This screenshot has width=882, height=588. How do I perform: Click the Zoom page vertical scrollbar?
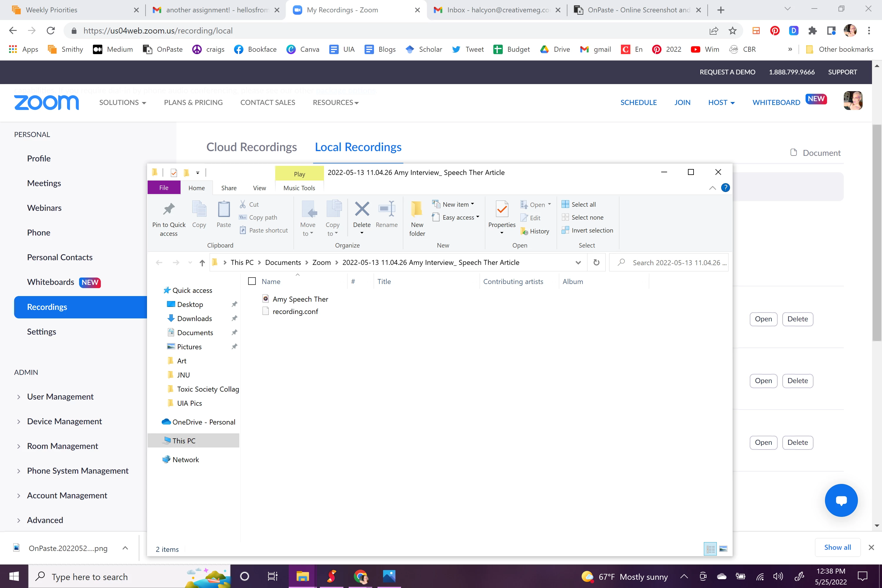pos(877,233)
